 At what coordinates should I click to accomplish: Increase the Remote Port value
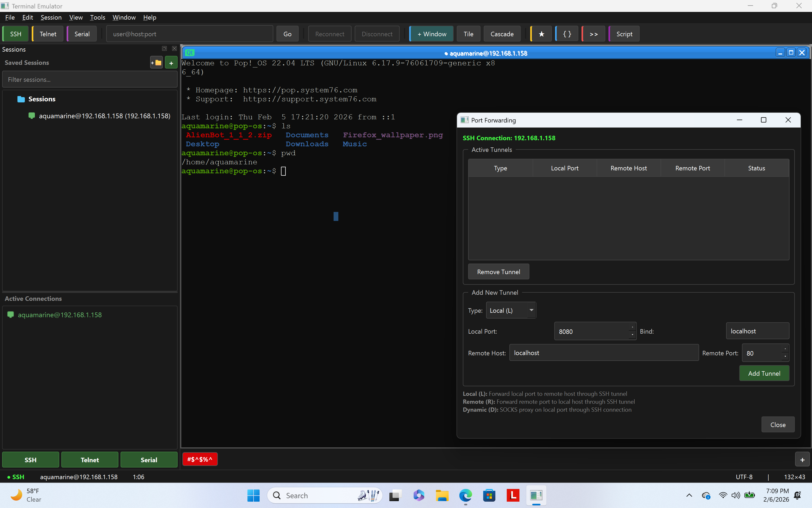coord(785,349)
